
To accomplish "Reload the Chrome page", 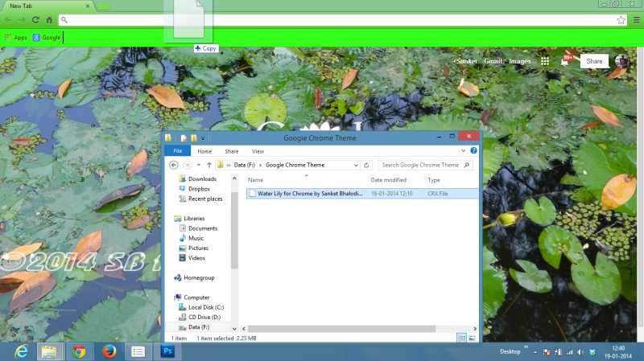I will point(35,19).
